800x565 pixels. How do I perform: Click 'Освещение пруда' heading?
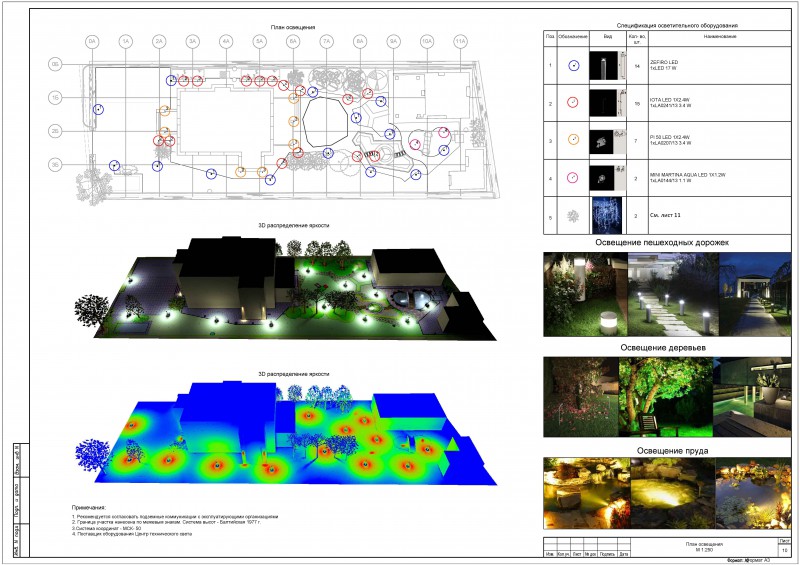673,451
